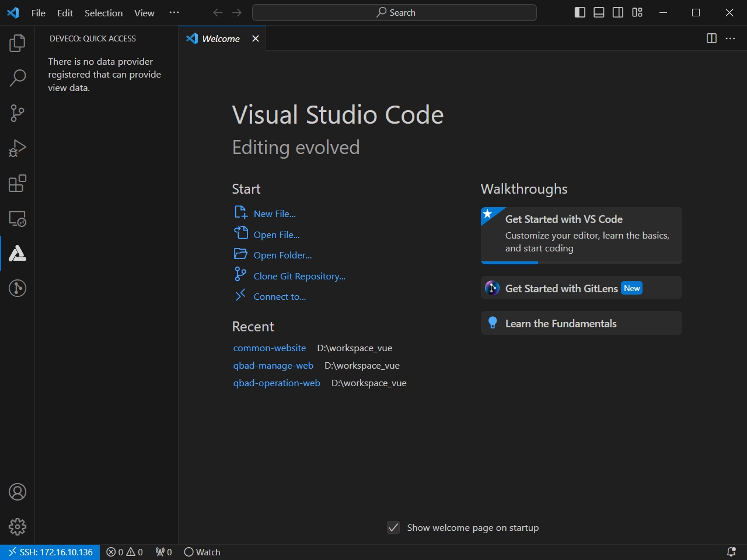Select the Welcome tab
The image size is (747, 560).
coord(221,38)
